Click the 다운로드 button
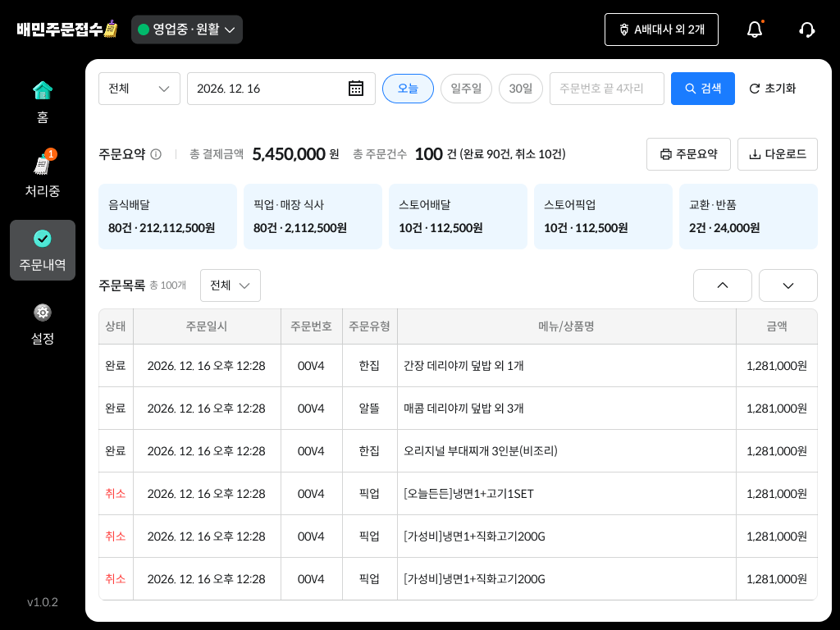The height and width of the screenshot is (630, 840). 778,154
